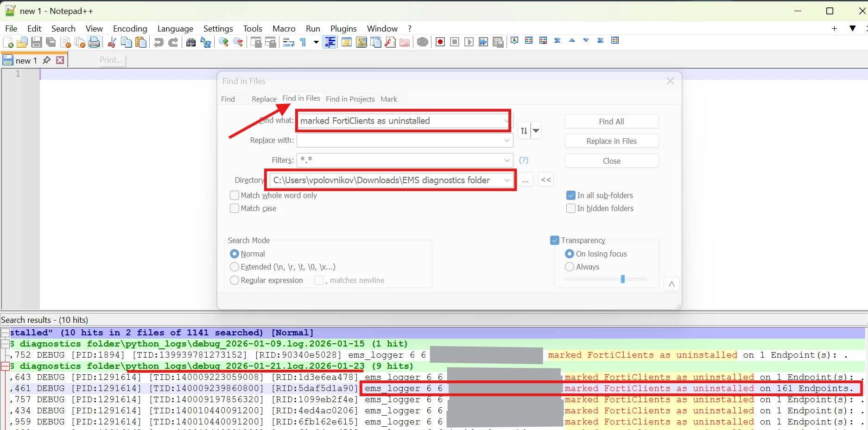Copy selection from the toolbar
868x430 pixels.
[x=126, y=43]
